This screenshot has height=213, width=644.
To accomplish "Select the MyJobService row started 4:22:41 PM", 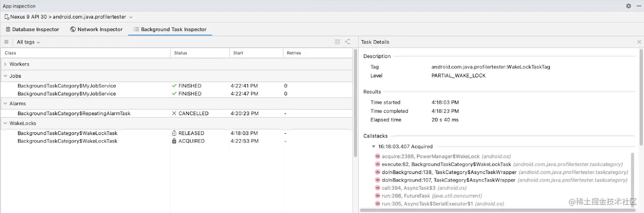I will point(176,86).
